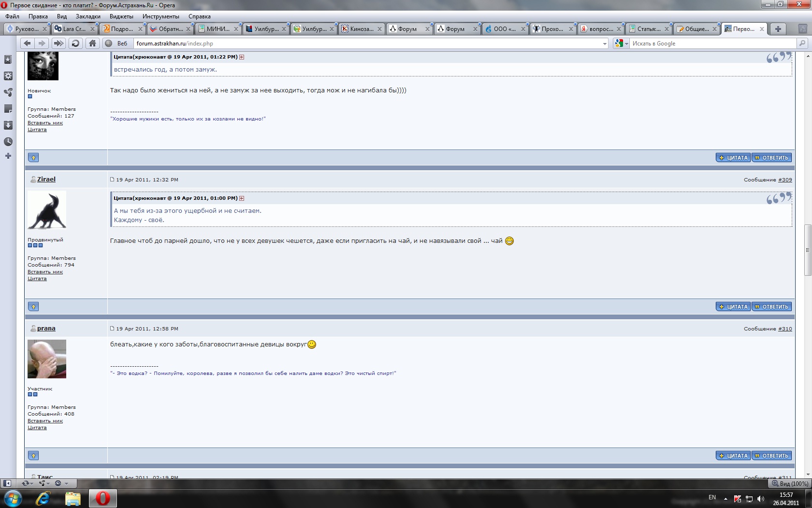This screenshot has height=508, width=812.
Task: Click the Back navigation arrow
Action: (27, 44)
